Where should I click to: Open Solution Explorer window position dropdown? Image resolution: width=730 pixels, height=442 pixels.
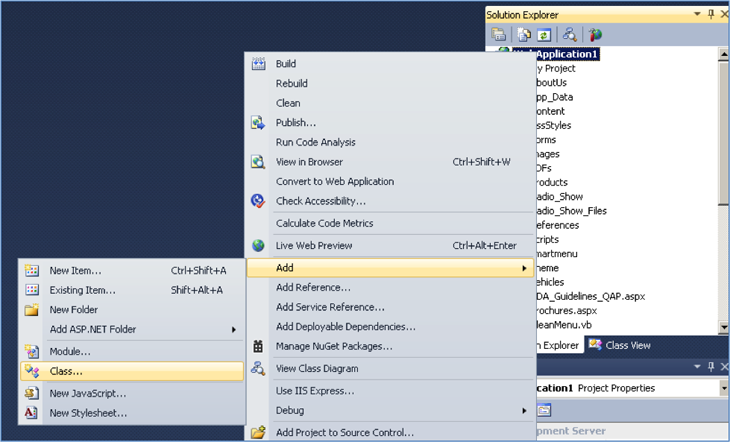click(x=697, y=14)
